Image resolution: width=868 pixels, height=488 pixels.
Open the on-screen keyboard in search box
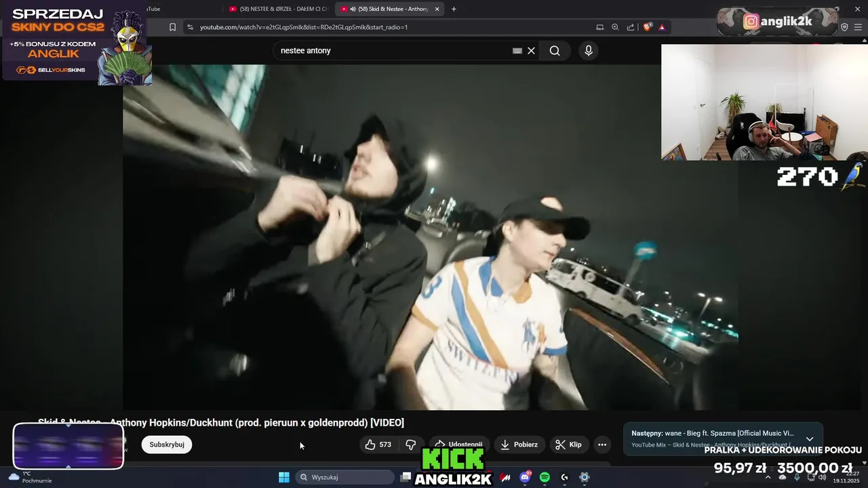[517, 51]
